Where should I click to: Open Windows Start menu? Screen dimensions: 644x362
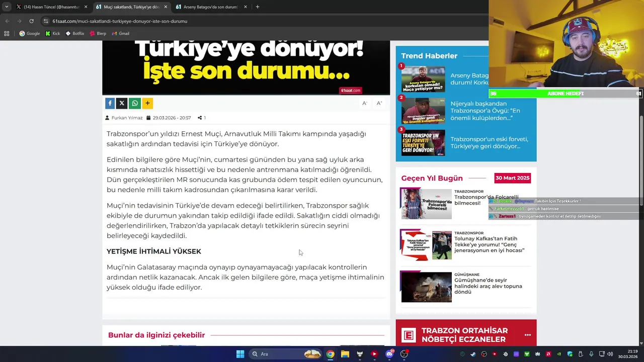coord(240,354)
